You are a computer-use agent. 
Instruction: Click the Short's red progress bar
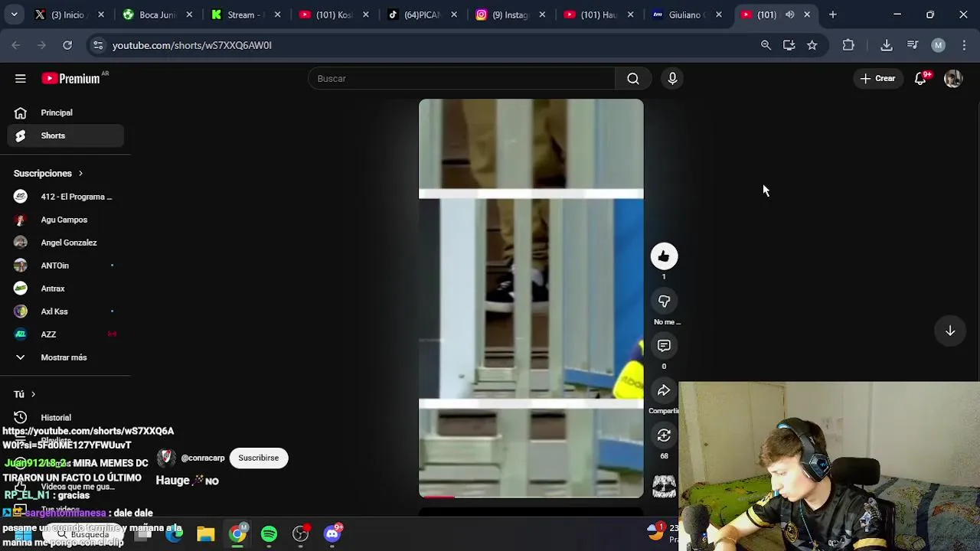(x=437, y=497)
